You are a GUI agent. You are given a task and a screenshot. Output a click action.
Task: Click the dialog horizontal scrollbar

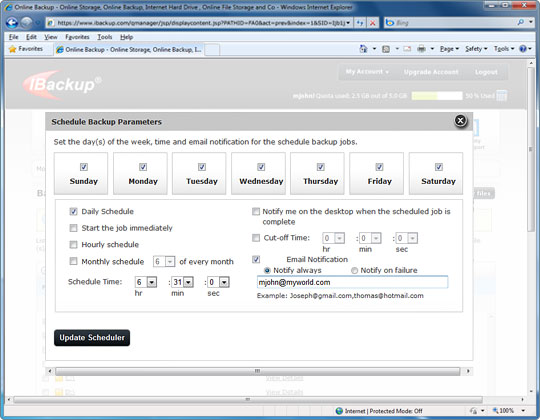(x=257, y=371)
